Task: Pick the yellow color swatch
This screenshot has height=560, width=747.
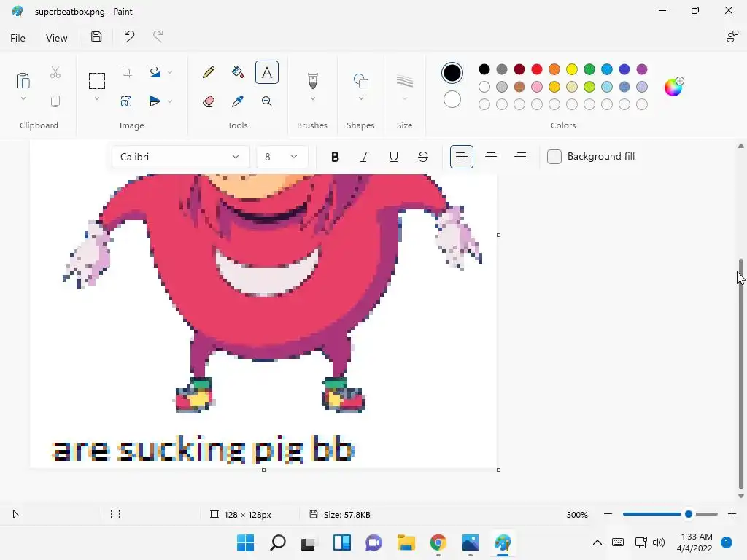Action: pyautogui.click(x=572, y=69)
